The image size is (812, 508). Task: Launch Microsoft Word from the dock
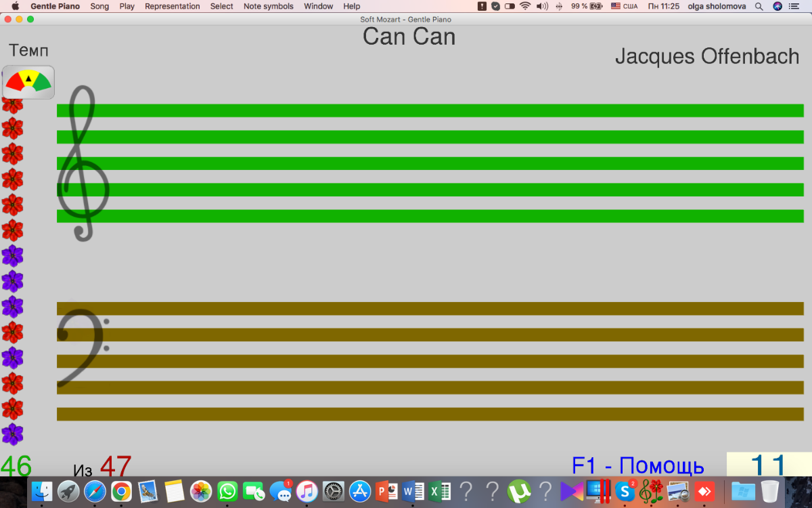(x=413, y=491)
